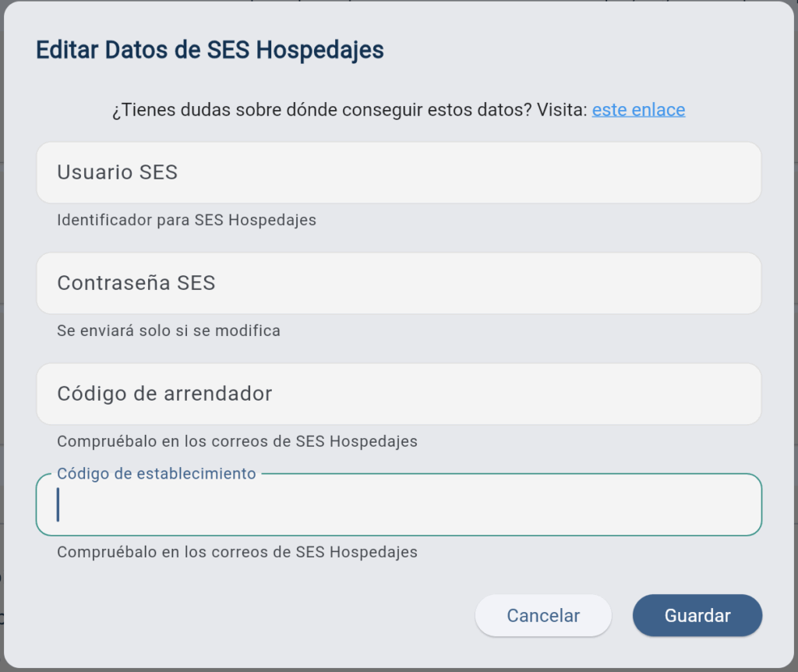
Task: Click the 'Se enviará solo si se modifica' hint
Action: click(168, 331)
